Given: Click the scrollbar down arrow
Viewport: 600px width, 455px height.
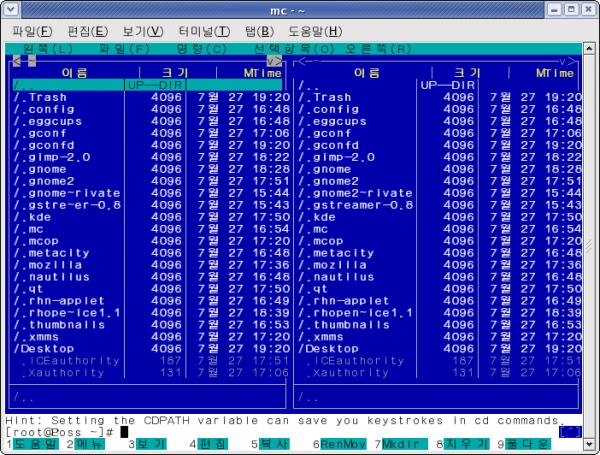Looking at the screenshot, I should [589, 444].
